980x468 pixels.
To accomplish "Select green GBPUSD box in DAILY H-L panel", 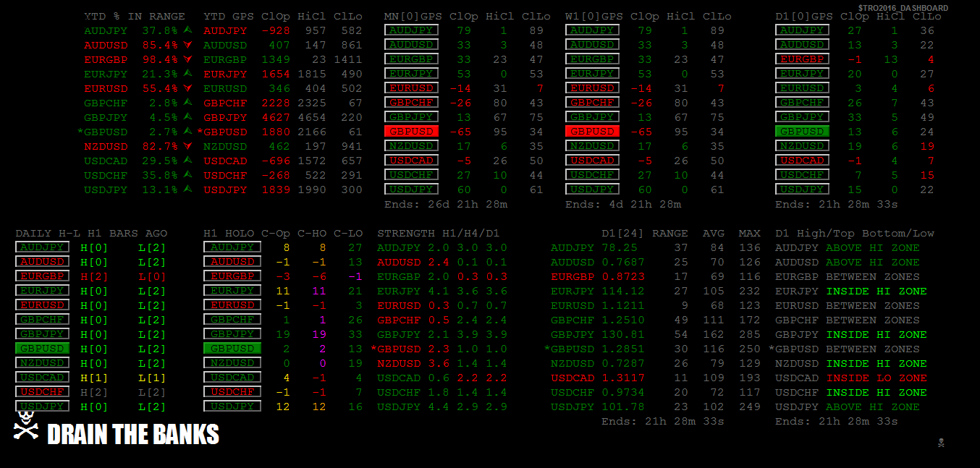I will point(42,349).
